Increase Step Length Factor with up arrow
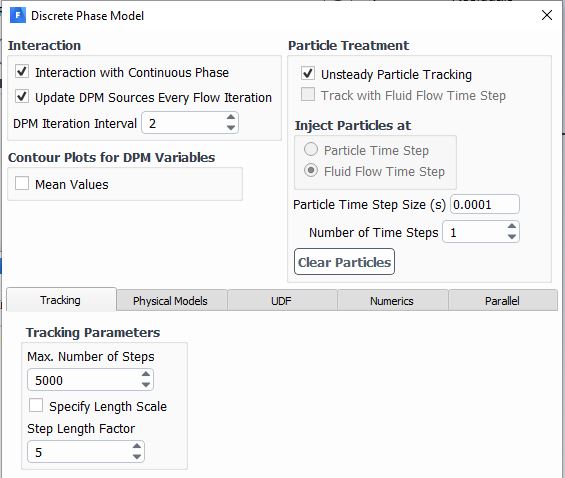 pyautogui.click(x=137, y=446)
